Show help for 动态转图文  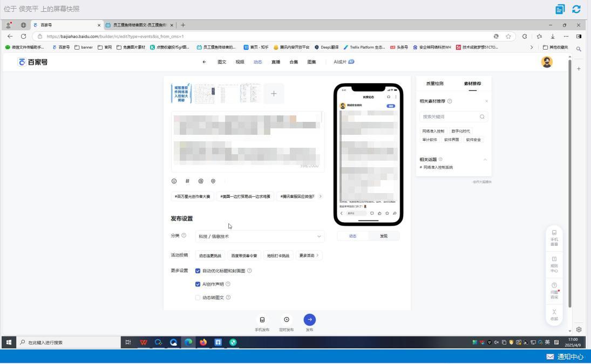click(x=228, y=297)
